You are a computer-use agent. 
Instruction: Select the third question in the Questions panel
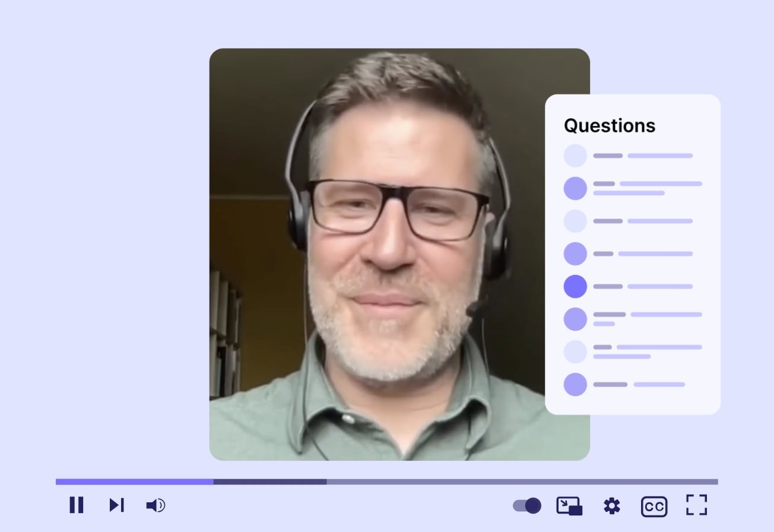coord(643,221)
